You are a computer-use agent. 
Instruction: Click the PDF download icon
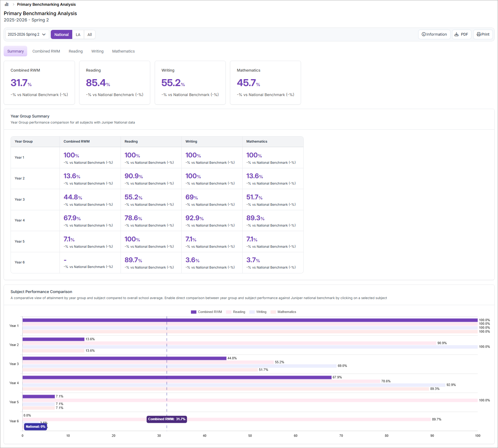coord(457,34)
